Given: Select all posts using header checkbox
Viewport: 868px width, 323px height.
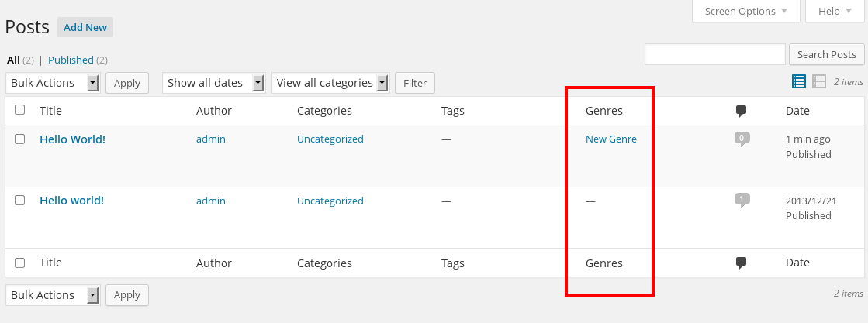Looking at the screenshot, I should click(20, 109).
